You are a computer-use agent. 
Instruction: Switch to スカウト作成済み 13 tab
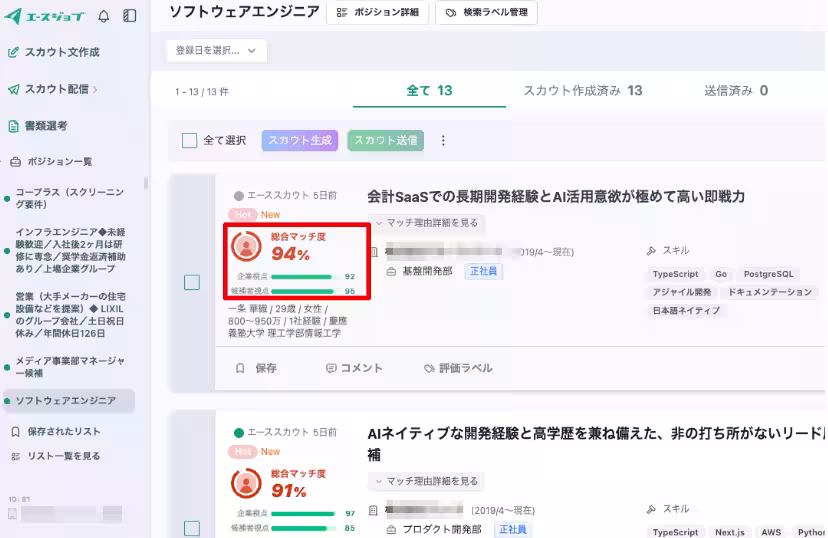582,91
